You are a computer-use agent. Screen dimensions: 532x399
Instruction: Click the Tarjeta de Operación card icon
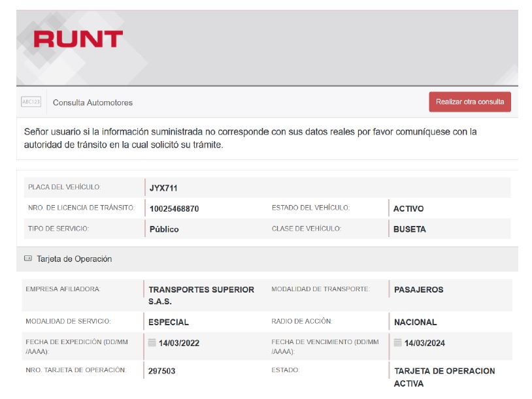[28, 259]
